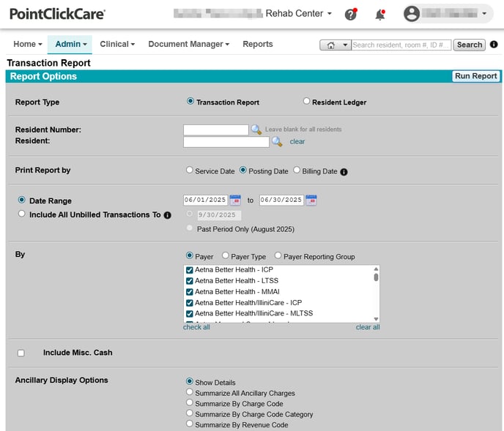The image size is (504, 431).
Task: Click the home icon beside the search field
Action: [x=331, y=45]
